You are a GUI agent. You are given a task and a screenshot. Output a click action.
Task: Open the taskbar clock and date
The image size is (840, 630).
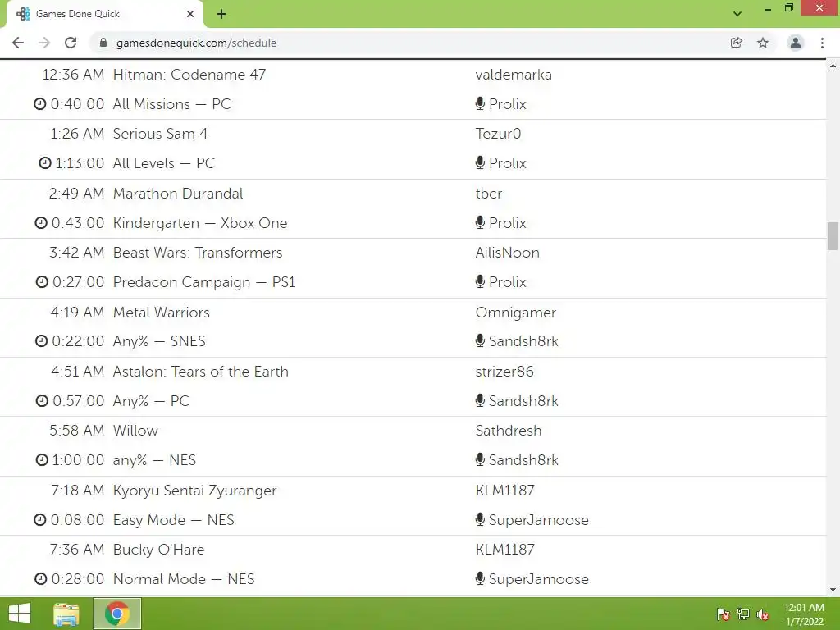coord(804,614)
